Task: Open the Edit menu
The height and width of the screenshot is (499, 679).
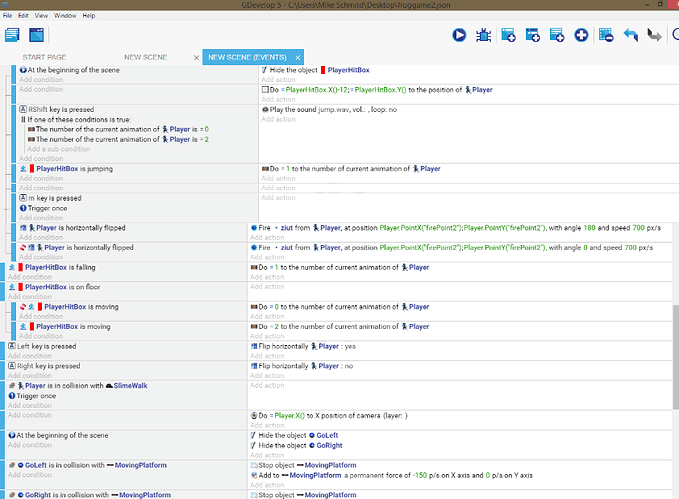Action: (23, 16)
